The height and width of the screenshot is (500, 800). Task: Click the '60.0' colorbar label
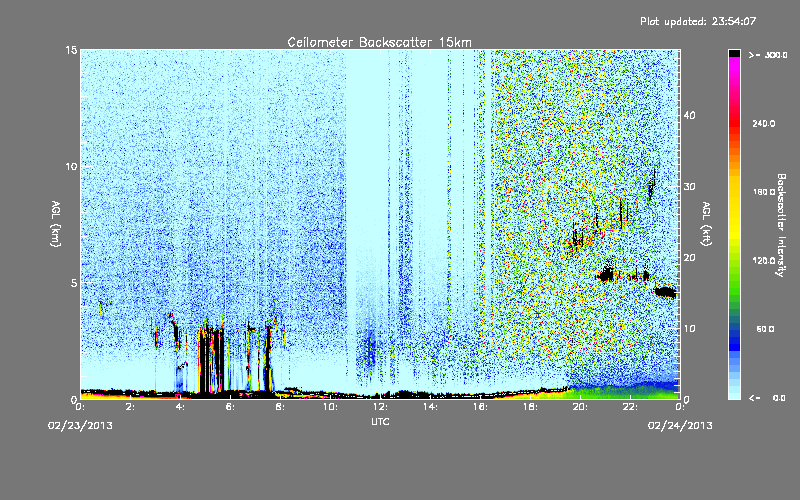click(x=765, y=329)
